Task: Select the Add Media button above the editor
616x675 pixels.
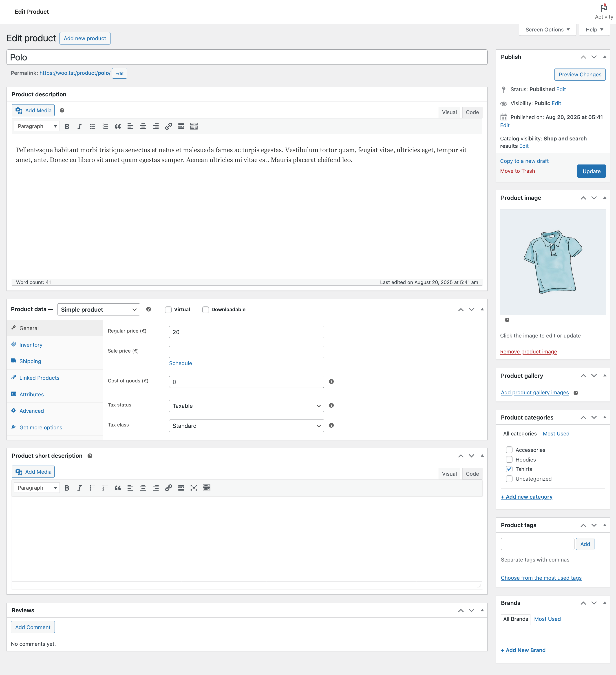Action: click(33, 110)
